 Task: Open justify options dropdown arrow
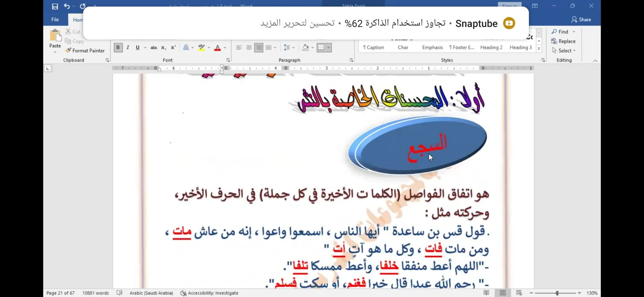pos(275,47)
